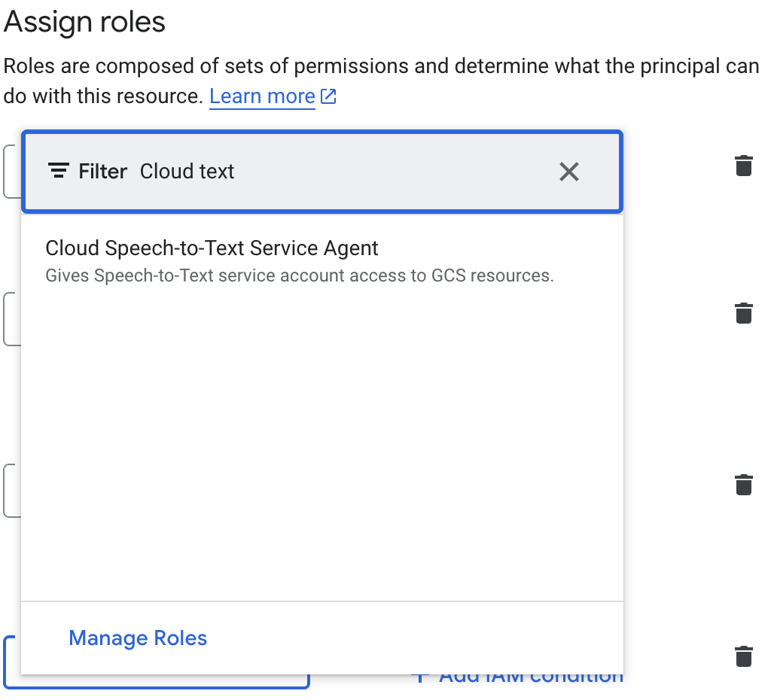Click the 'Gives Speech-to-Text service account' description

(x=299, y=275)
